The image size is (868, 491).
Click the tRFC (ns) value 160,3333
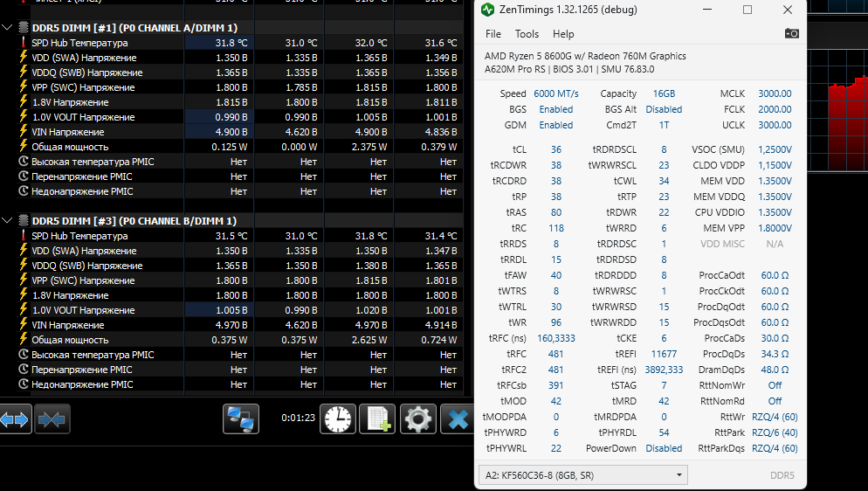click(555, 338)
